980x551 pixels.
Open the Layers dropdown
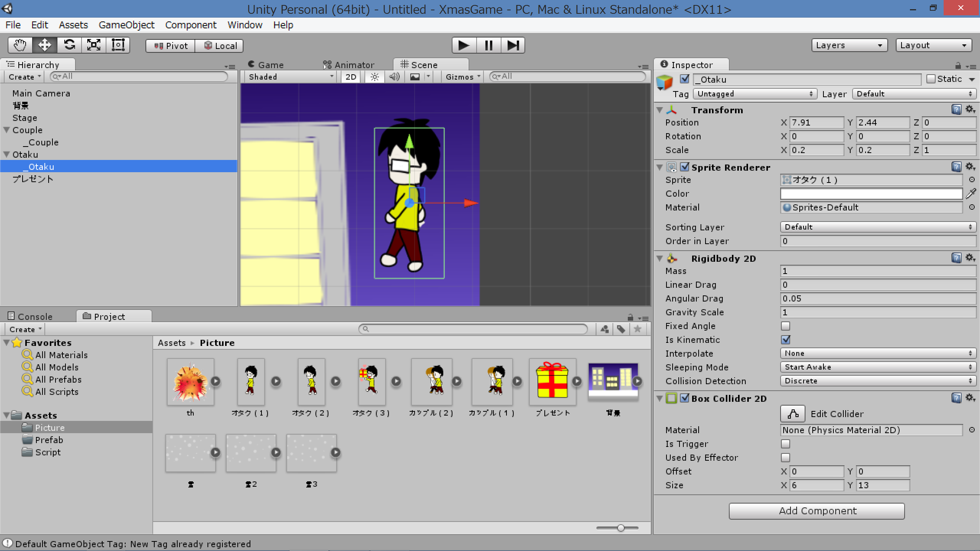[x=849, y=45]
